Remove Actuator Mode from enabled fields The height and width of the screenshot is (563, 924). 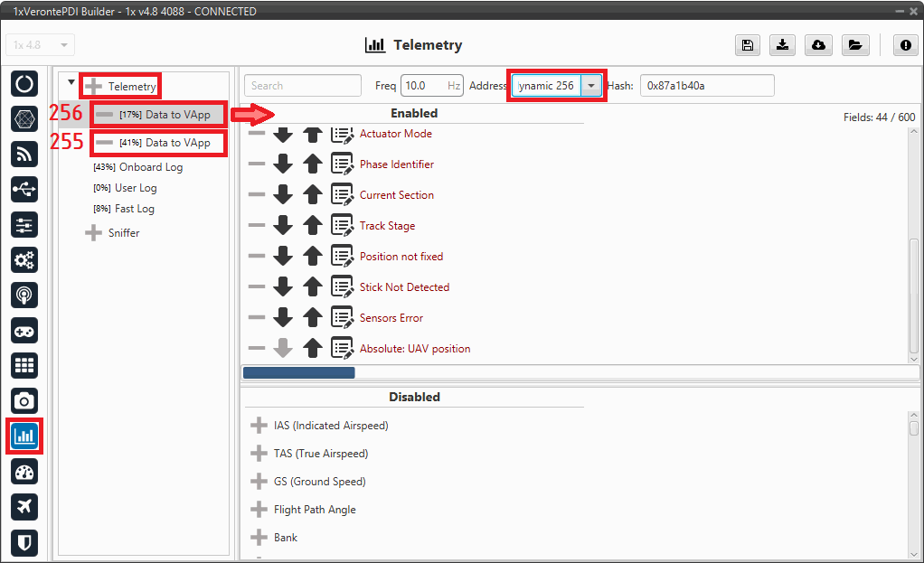coord(257,134)
